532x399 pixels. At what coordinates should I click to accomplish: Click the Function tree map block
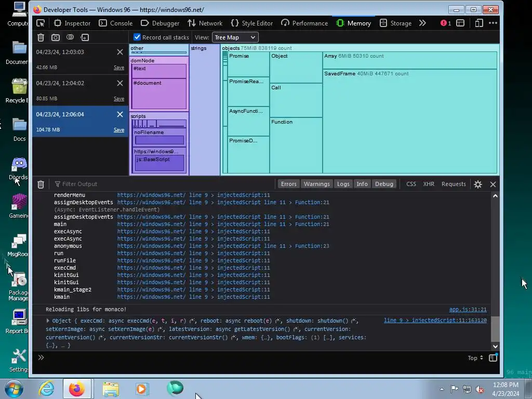click(x=296, y=145)
